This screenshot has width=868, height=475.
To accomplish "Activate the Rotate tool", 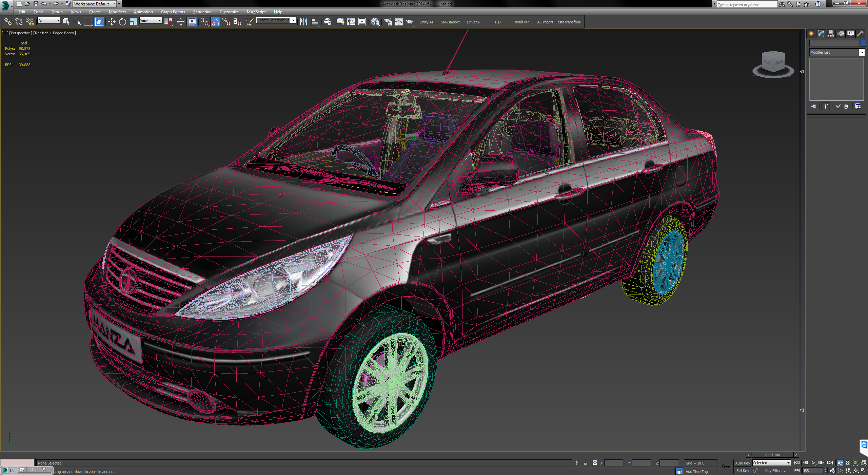I will pyautogui.click(x=122, y=22).
